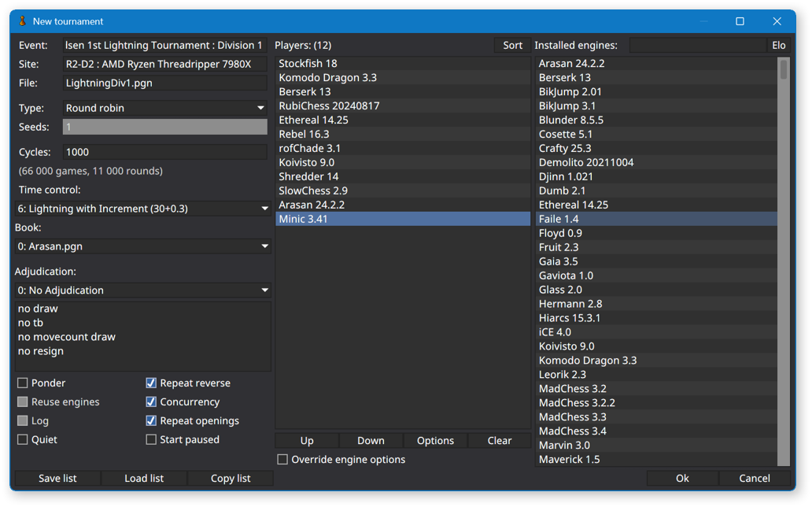Click the Seeds field

coord(164,127)
